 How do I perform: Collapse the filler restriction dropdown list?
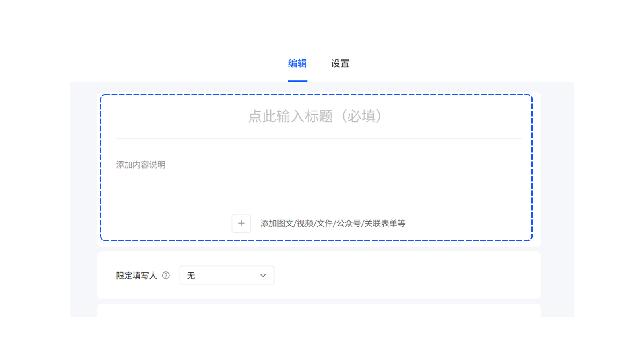point(262,275)
